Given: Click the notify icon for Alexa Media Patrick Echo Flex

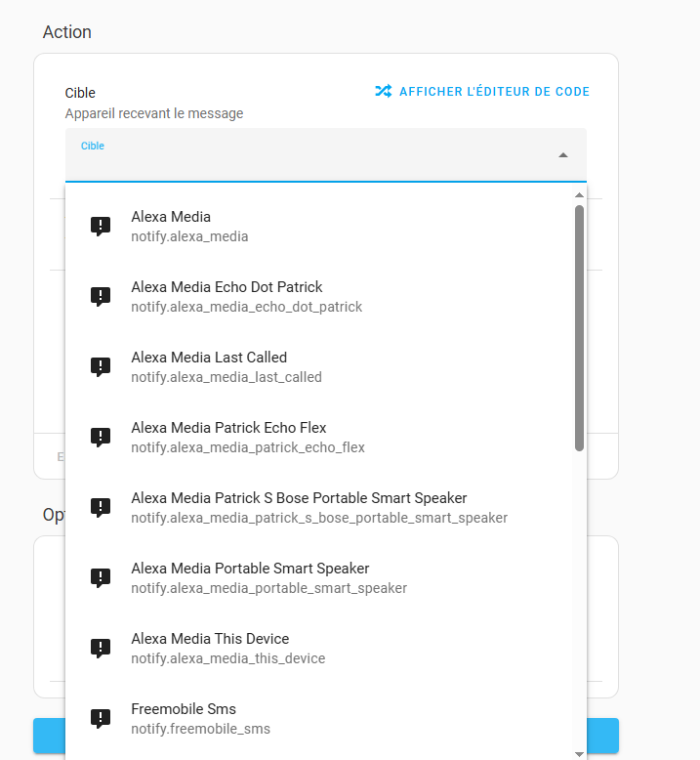Looking at the screenshot, I should [x=101, y=437].
